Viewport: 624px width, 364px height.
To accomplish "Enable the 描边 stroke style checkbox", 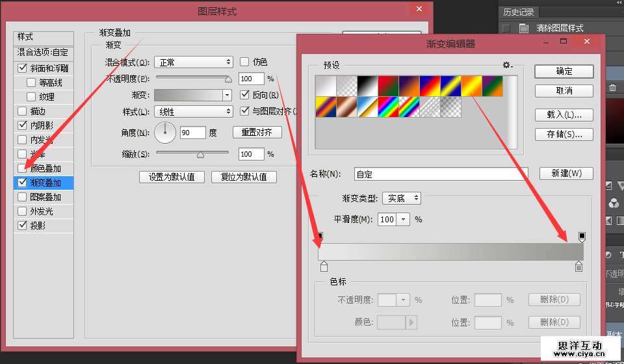I will pos(23,111).
